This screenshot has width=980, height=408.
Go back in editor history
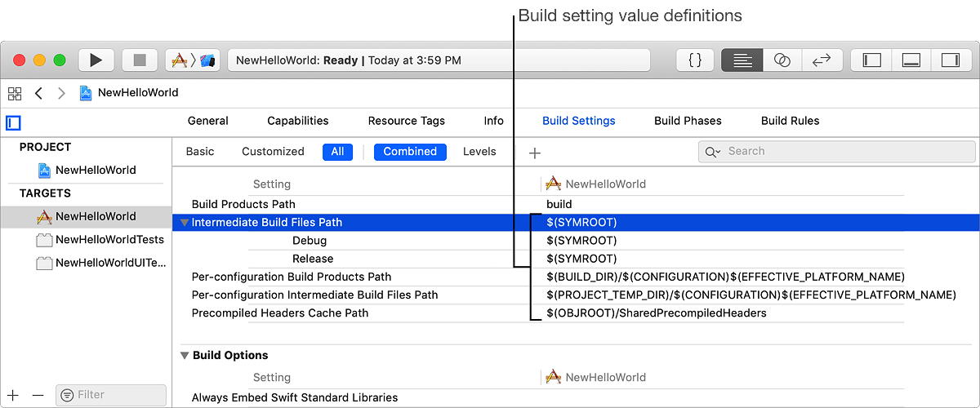[x=38, y=93]
